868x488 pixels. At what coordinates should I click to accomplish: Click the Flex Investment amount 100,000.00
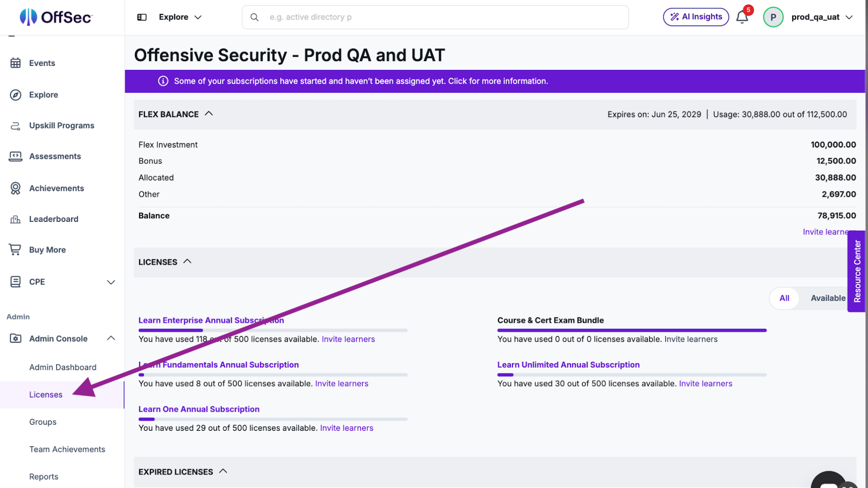coord(833,145)
